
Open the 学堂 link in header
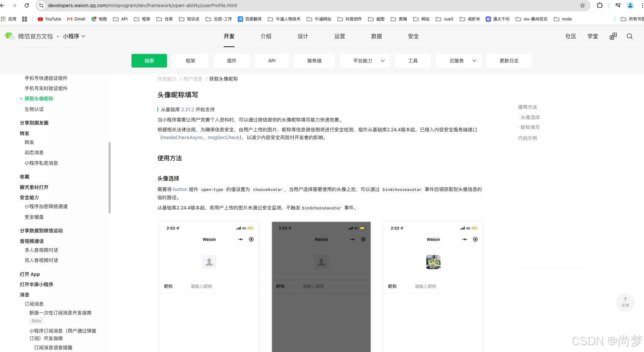pyautogui.click(x=593, y=36)
